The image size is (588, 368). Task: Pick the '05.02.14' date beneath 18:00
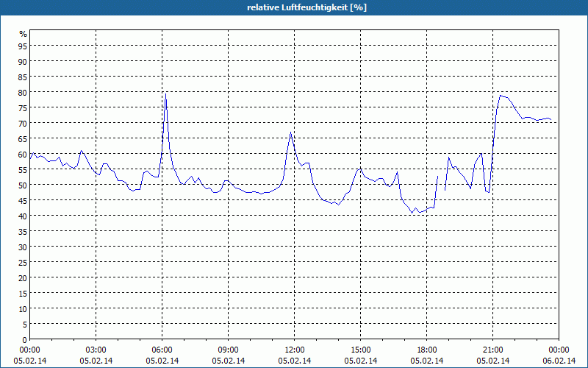point(427,361)
